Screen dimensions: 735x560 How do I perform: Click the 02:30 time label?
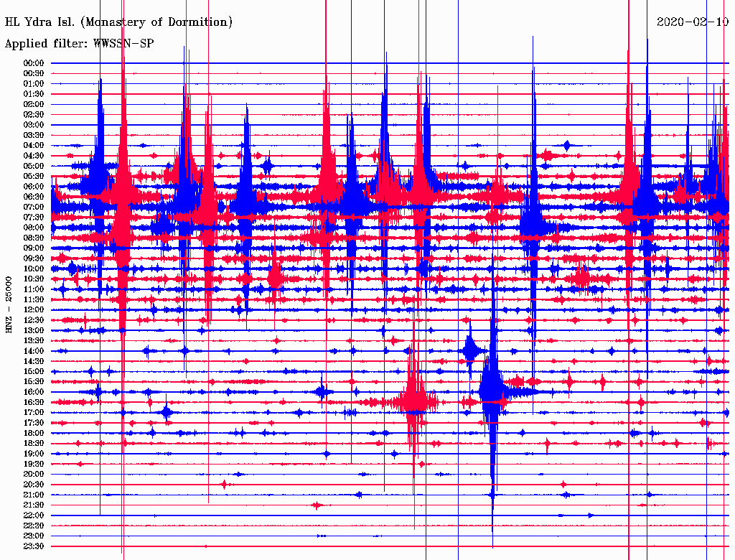(x=34, y=114)
